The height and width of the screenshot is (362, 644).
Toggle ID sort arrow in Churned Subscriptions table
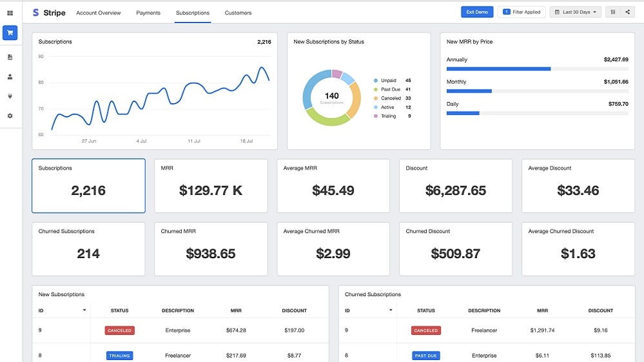[391, 310]
